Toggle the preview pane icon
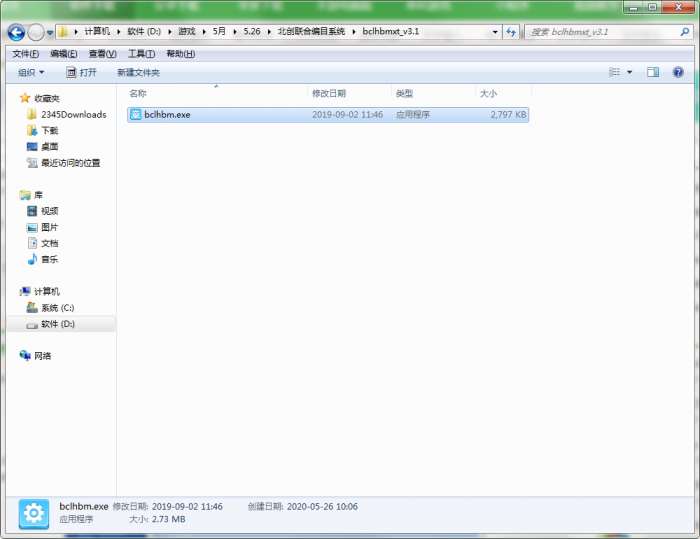Screen dimensions: 700x539 653,72
